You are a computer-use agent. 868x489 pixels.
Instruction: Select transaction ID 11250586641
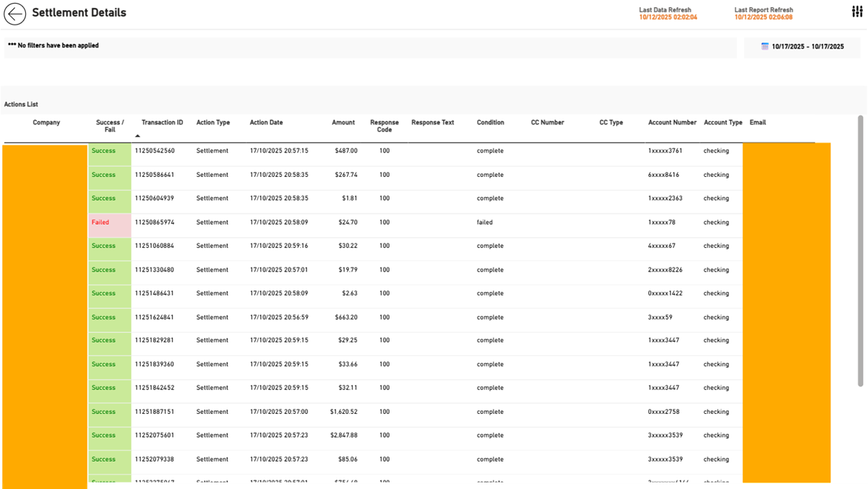point(155,175)
